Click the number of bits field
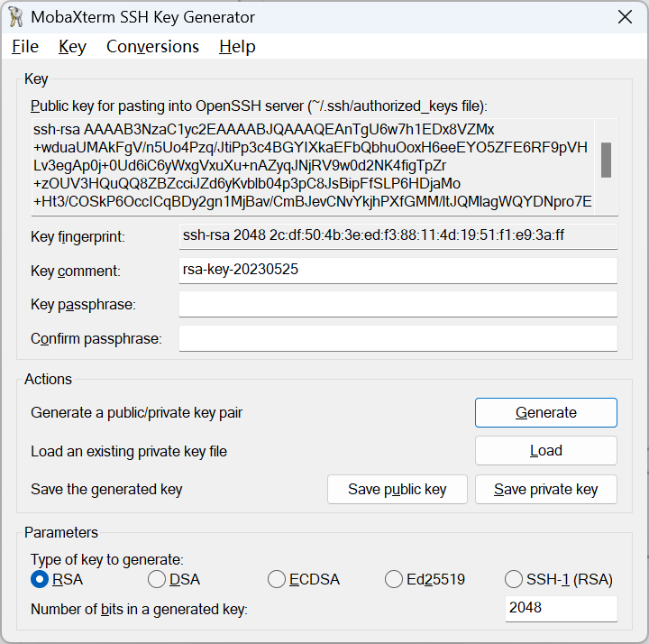The width and height of the screenshot is (649, 644). pyautogui.click(x=561, y=608)
